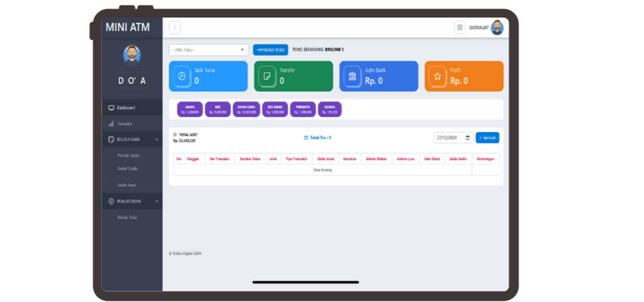
Task: Click the gear icon beside PENGATURAN
Action: point(111,202)
